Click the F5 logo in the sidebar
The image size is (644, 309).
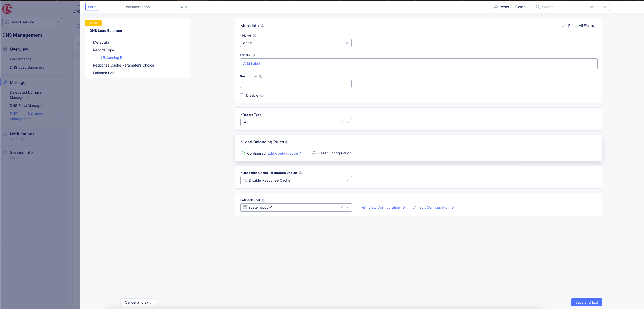coord(8,9)
